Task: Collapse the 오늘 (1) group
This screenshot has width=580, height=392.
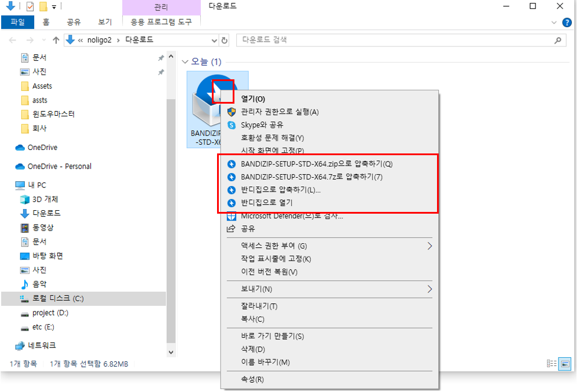Action: pos(185,62)
